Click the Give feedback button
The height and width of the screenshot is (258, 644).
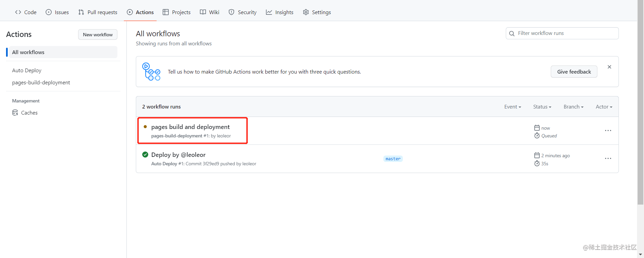point(574,72)
